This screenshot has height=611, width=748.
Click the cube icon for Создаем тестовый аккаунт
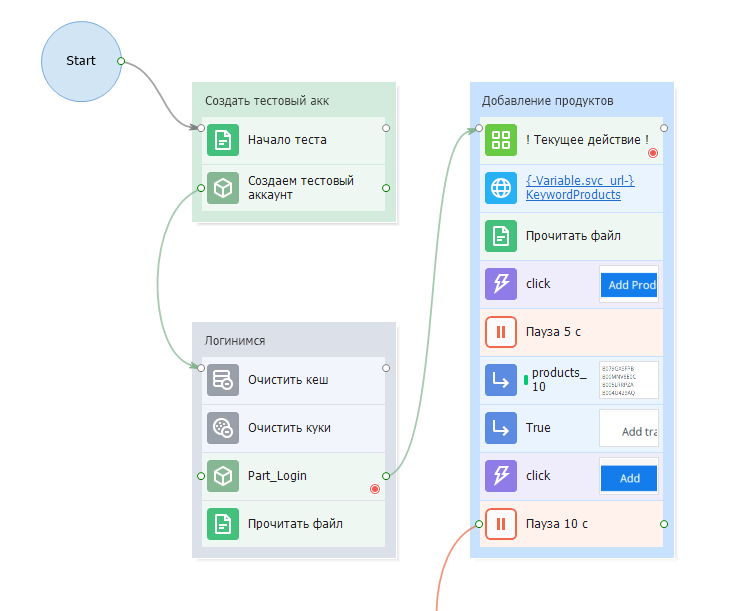(x=223, y=188)
